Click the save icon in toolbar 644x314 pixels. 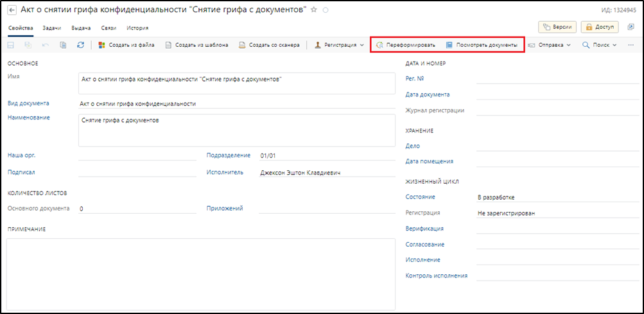(x=11, y=46)
